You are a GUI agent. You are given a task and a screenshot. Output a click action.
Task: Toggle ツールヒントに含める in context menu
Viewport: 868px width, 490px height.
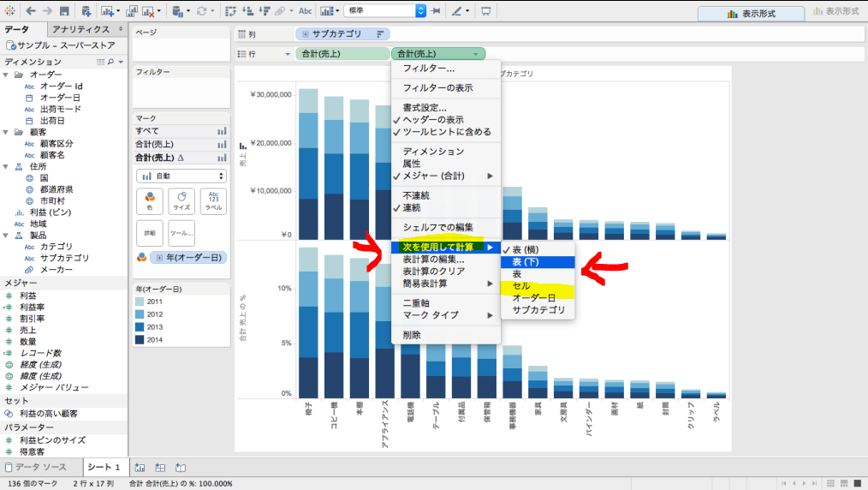[x=446, y=132]
